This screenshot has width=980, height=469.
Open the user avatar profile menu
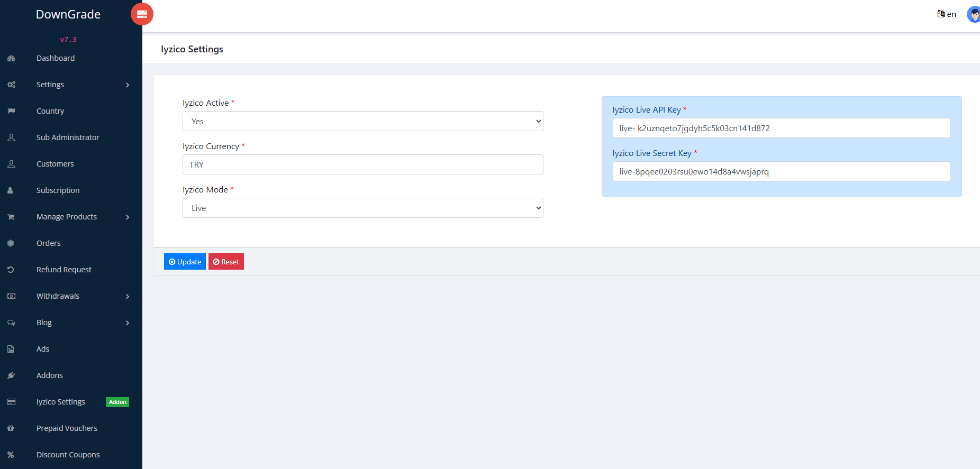[973, 14]
